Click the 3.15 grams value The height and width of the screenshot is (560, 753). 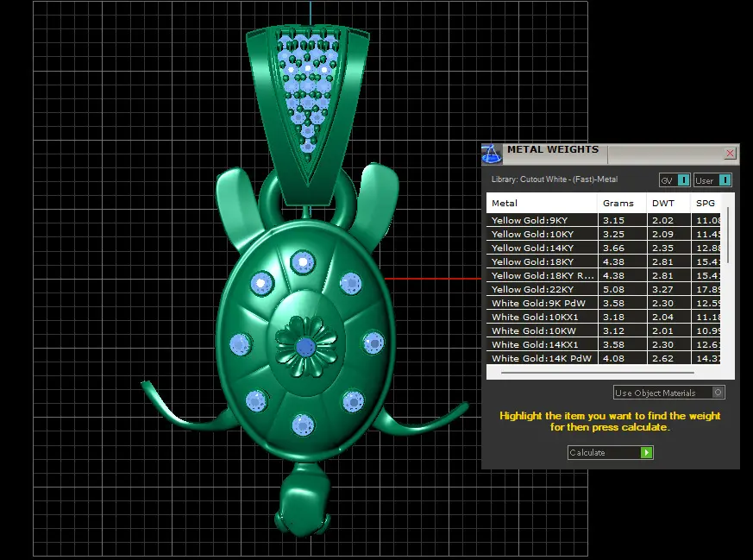pos(614,220)
